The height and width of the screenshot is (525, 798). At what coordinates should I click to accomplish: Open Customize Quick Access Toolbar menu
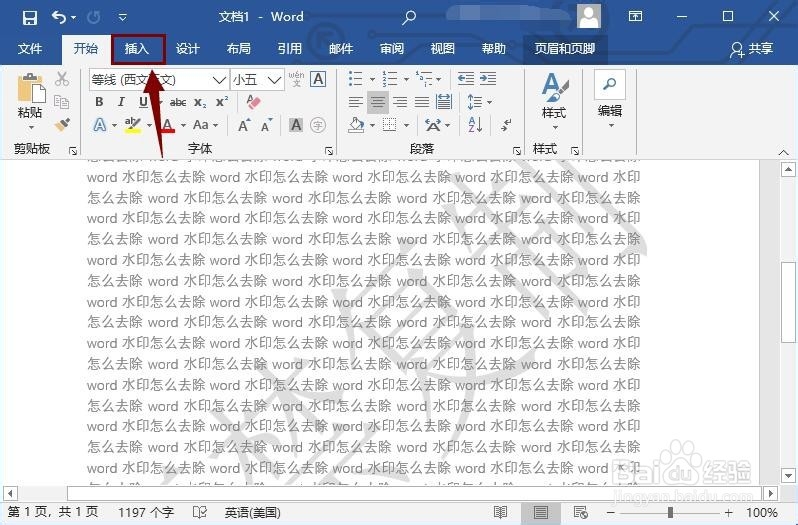(123, 17)
